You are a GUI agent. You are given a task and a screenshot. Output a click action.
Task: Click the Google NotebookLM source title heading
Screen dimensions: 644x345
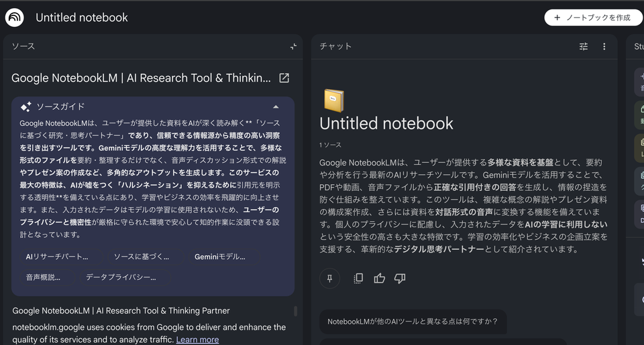(141, 78)
